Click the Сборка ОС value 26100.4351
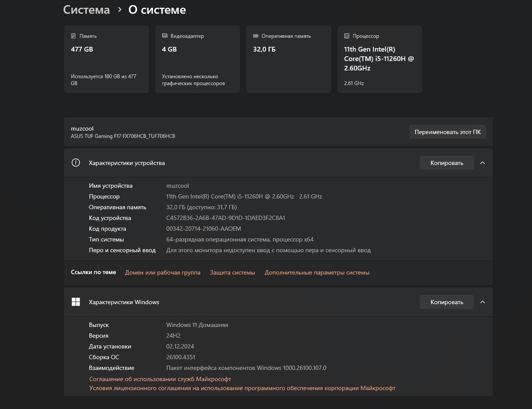Image resolution: width=532 pixels, height=409 pixels. pos(180,357)
